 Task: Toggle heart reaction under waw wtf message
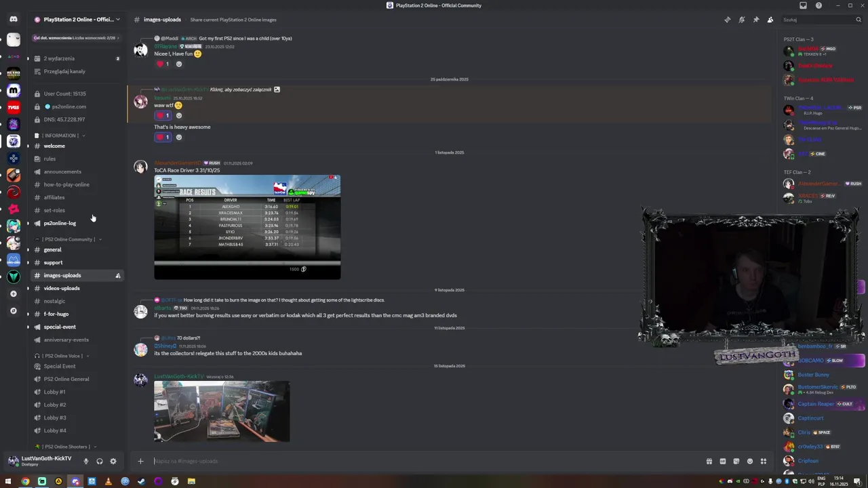[x=163, y=115]
